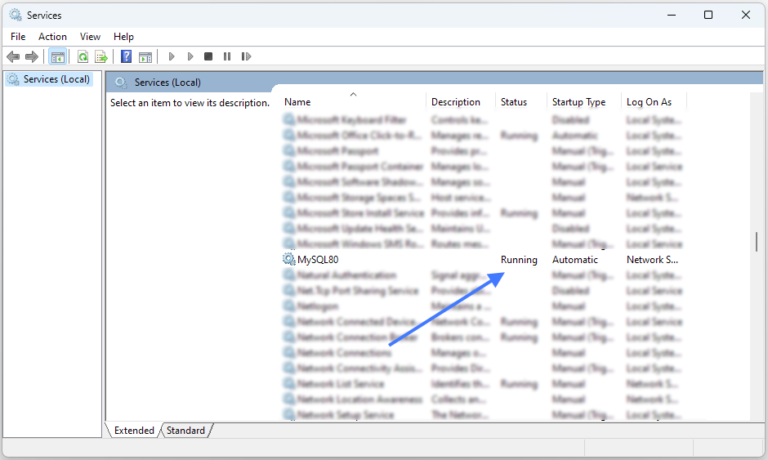Viewport: 768px width, 460px height.
Task: Click the gear icon beside MySQL80
Action: click(289, 259)
